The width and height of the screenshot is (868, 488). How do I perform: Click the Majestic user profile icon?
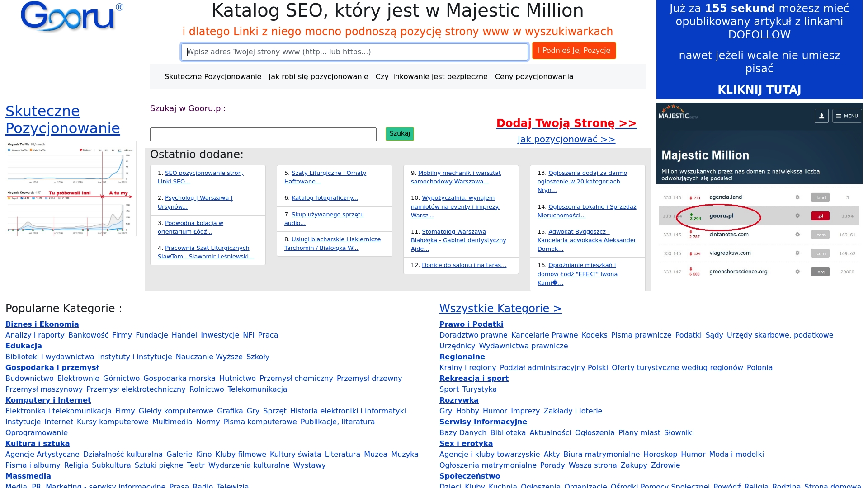821,116
